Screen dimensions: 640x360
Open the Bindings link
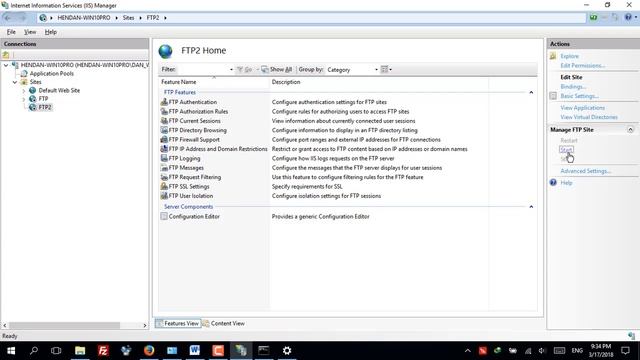(573, 87)
